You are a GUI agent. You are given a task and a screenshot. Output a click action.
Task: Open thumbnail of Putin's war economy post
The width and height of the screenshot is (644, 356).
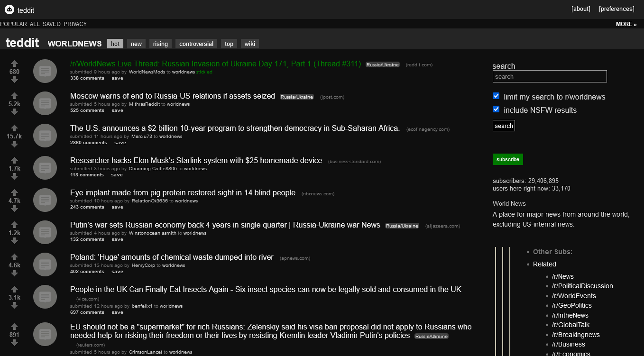[x=45, y=232]
